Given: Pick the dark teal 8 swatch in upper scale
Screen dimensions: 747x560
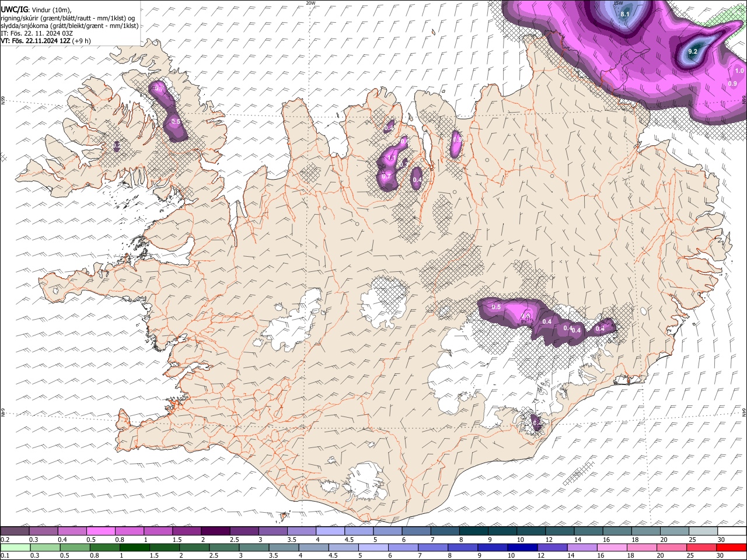Looking at the screenshot, I should pyautogui.click(x=474, y=531).
